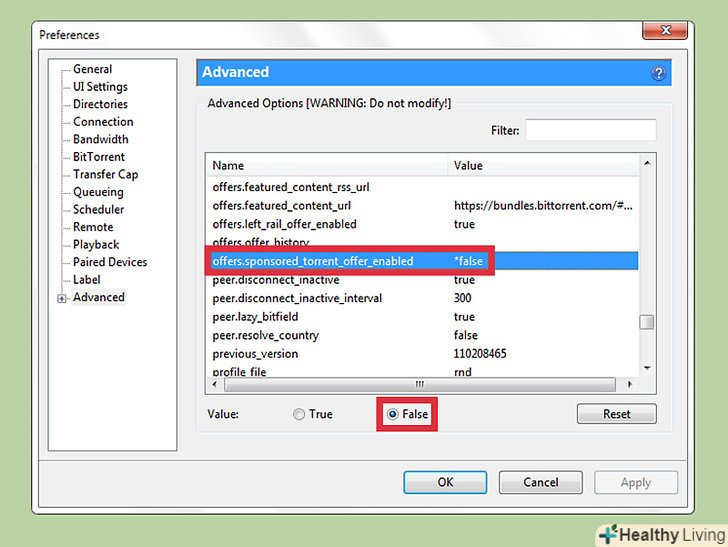Open Playback preferences
Screen dimensions: 728x547
[96, 245]
